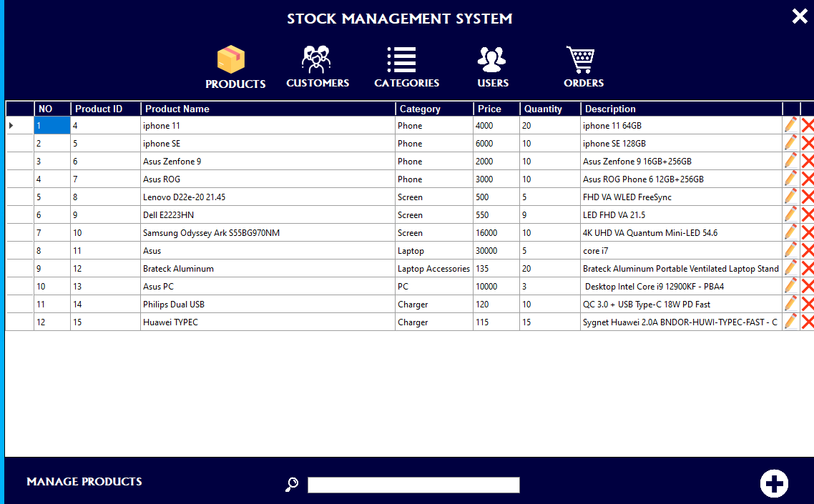Viewport: 814px width, 504px height.
Task: Click the Quantity column header
Action: point(549,109)
